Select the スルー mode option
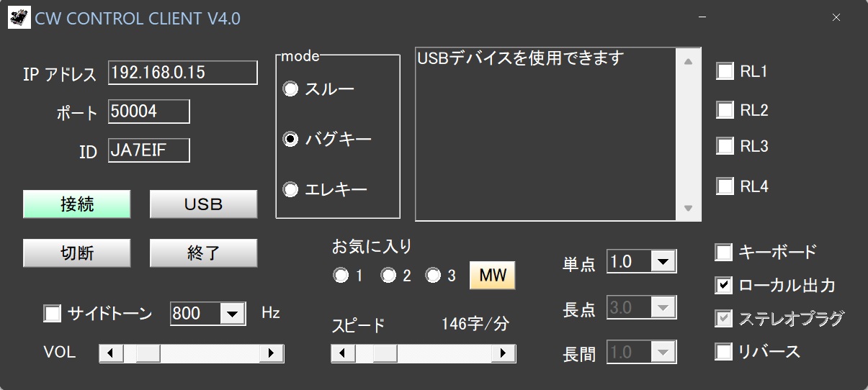This screenshot has height=390, width=868. [291, 89]
